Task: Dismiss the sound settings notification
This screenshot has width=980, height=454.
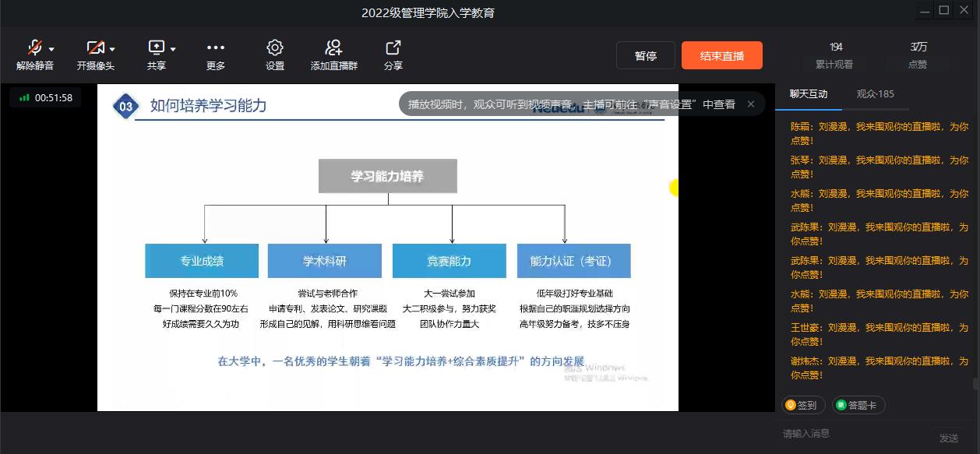Action: [751, 104]
